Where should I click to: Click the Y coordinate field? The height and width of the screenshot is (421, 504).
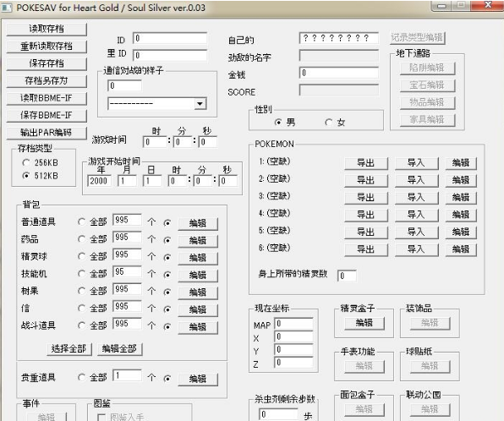[x=293, y=349]
